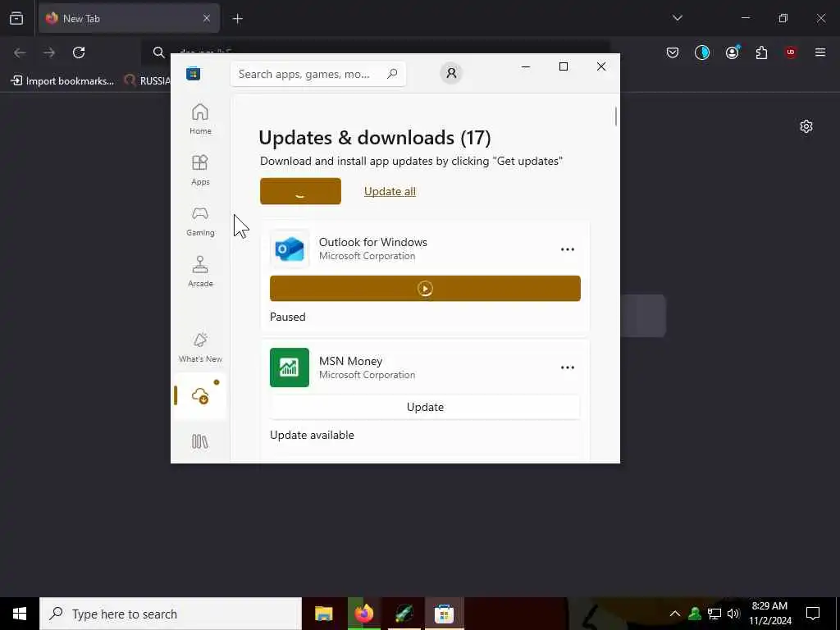Show hidden system tray icons
Image resolution: width=840 pixels, height=630 pixels.
[675, 614]
